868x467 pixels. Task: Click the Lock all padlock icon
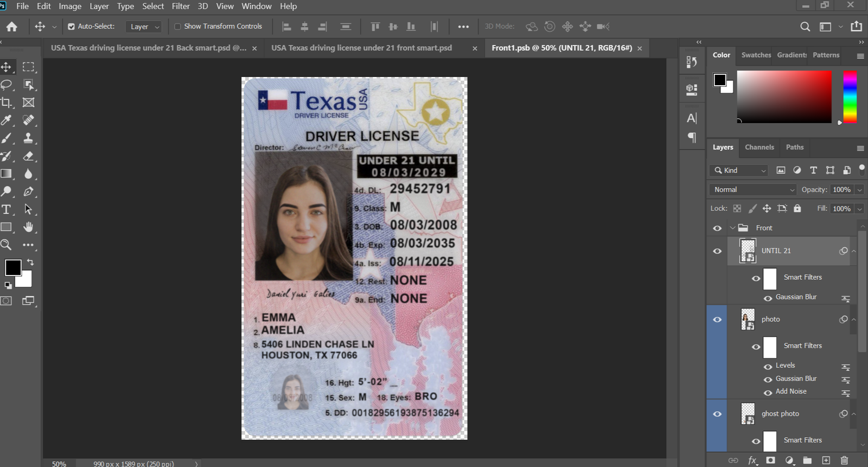click(x=797, y=208)
